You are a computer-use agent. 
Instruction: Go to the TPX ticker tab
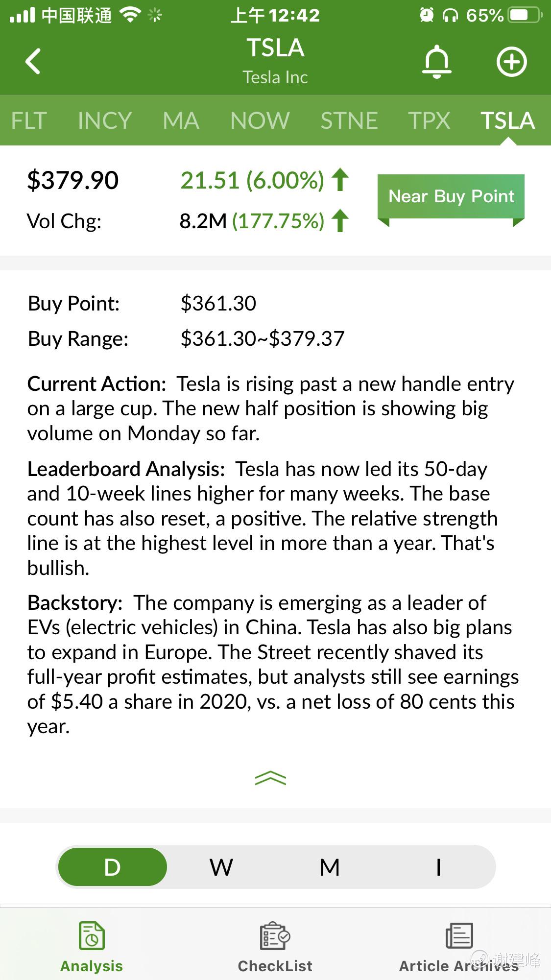429,120
